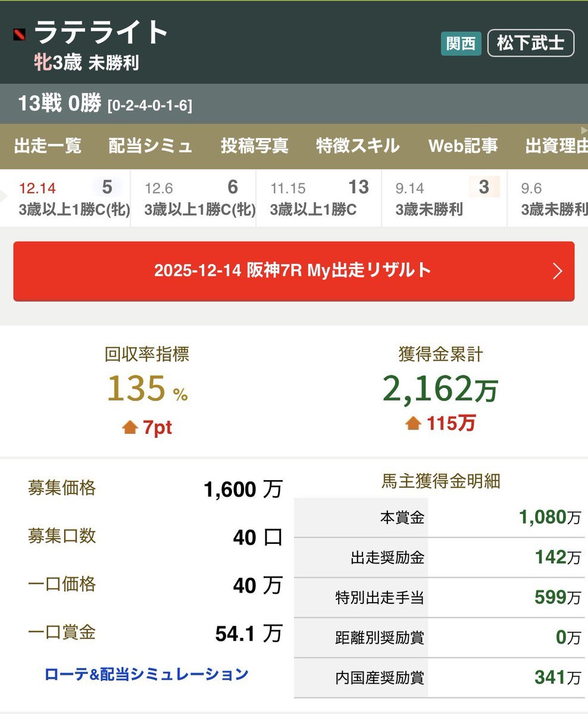Click the 13戦 0勝 record text
The image size is (588, 714).
point(60,104)
